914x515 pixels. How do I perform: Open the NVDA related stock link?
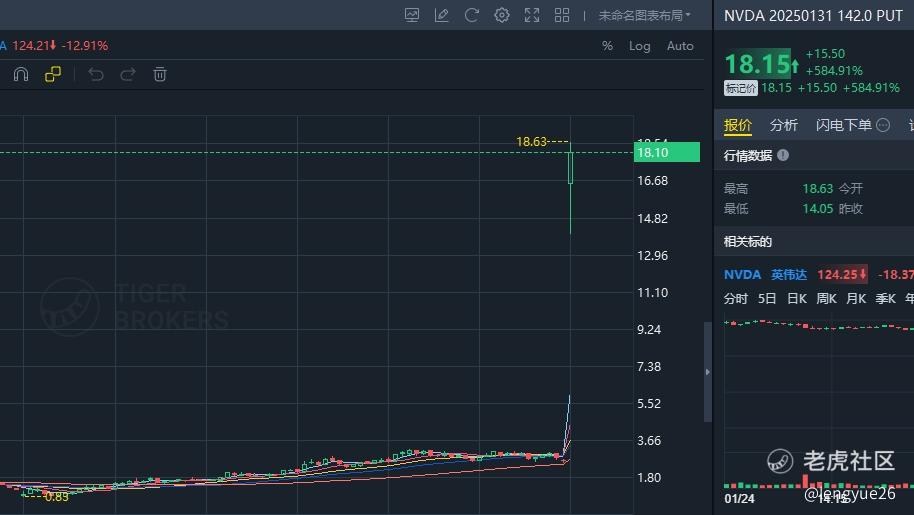tap(742, 274)
